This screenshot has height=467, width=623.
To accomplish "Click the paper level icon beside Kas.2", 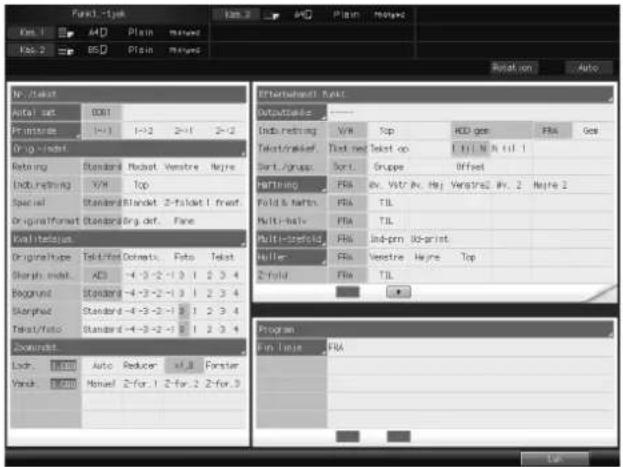I will [x=66, y=50].
